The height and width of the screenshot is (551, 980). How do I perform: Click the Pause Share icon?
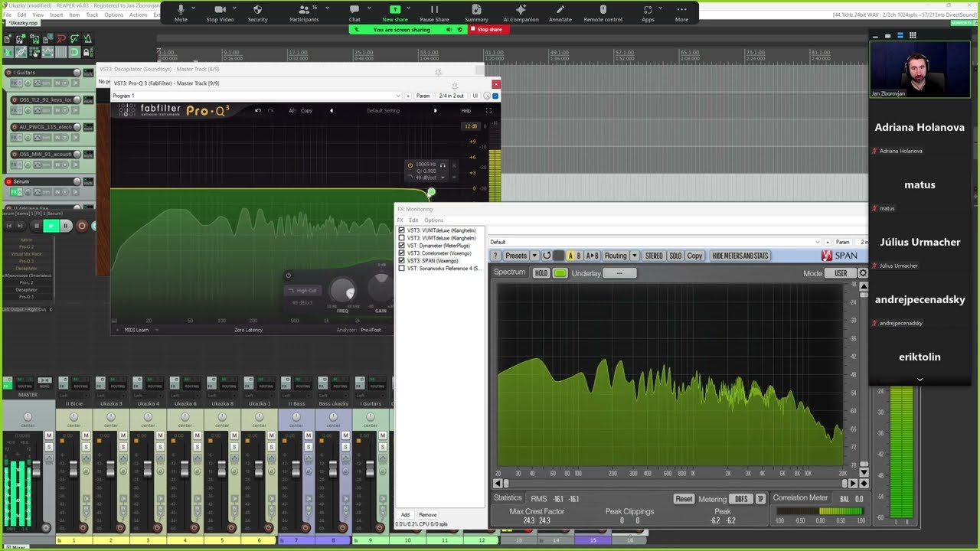(x=434, y=9)
